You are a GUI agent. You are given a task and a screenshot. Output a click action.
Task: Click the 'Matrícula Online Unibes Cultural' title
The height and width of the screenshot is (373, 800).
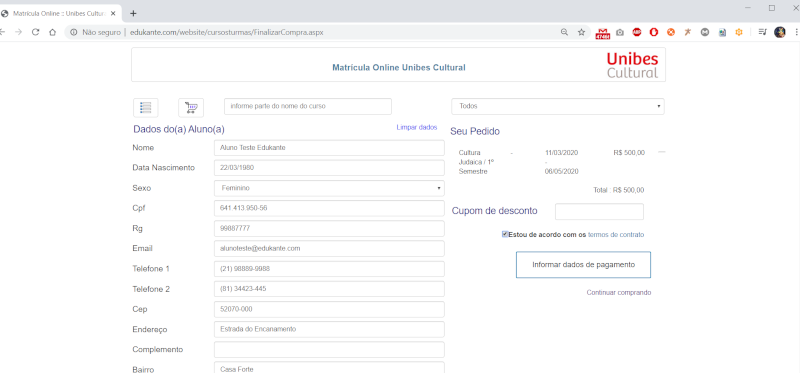(398, 67)
